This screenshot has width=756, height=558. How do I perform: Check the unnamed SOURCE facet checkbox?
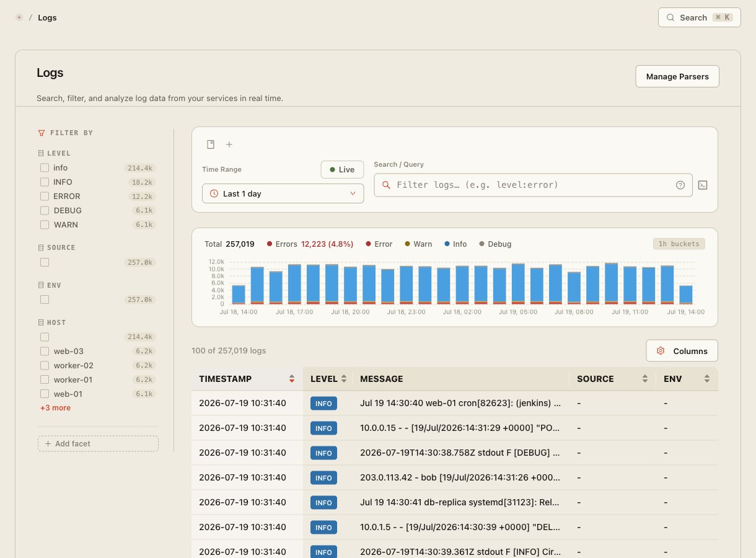point(45,262)
